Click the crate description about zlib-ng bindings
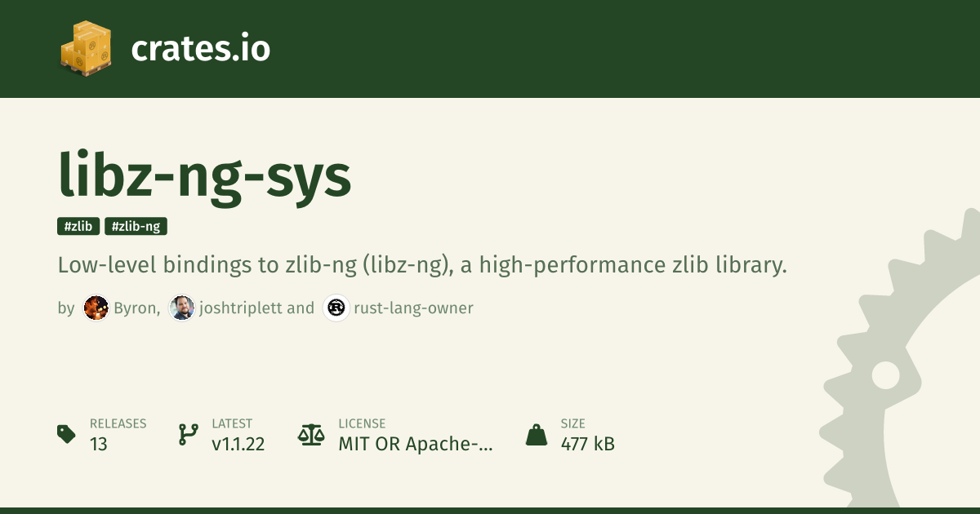Screen dimensions: 980x514 (422, 265)
